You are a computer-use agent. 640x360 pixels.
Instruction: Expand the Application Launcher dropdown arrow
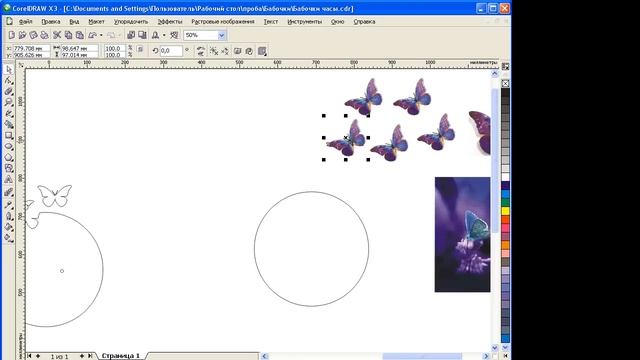point(164,35)
